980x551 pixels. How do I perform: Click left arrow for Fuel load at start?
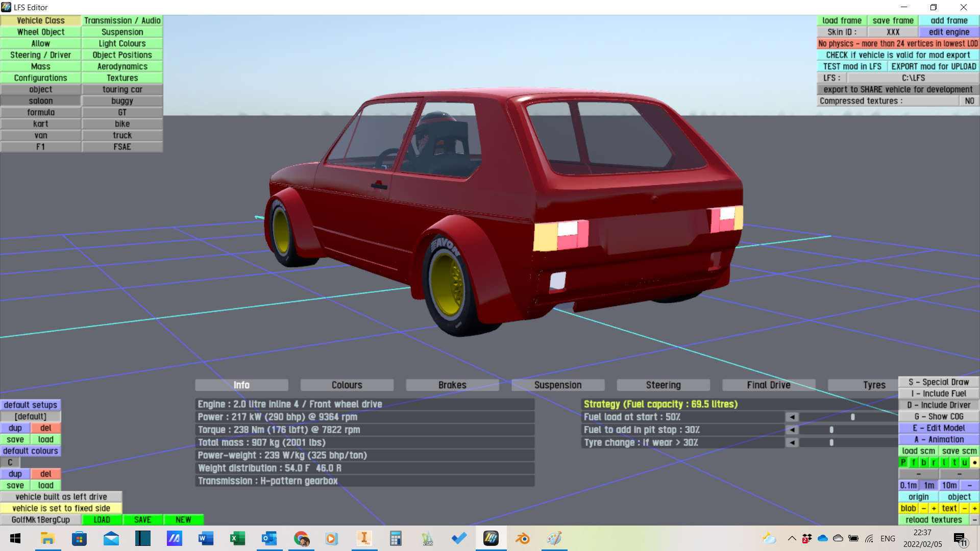[792, 417]
